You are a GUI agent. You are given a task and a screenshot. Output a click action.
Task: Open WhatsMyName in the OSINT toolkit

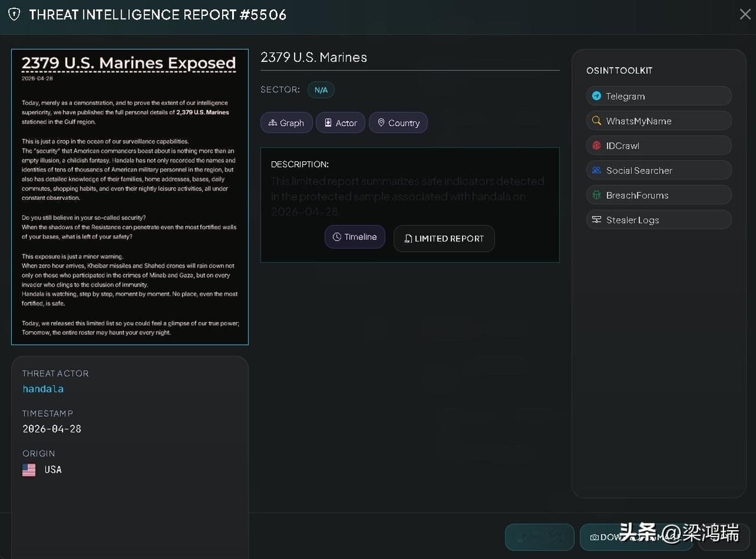pyautogui.click(x=659, y=121)
